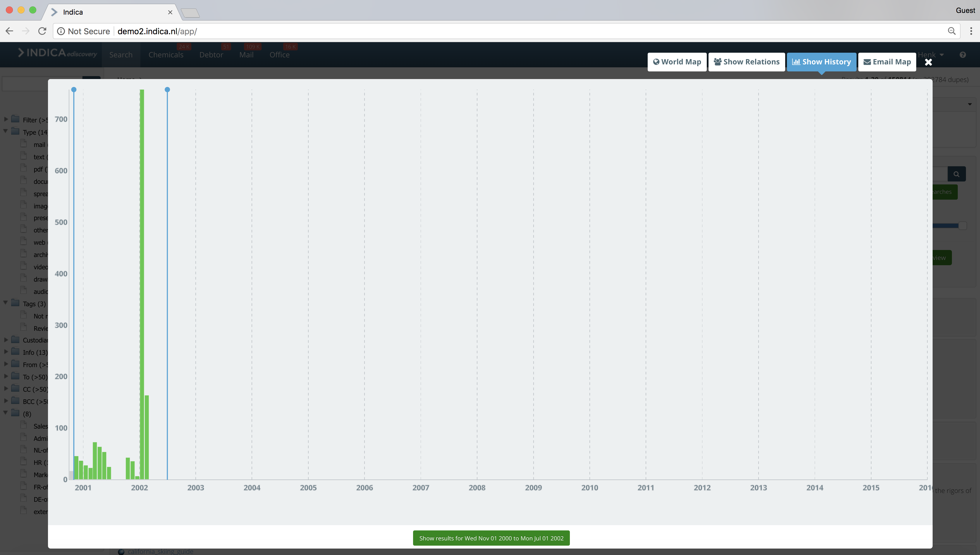980x555 pixels.
Task: Open a new browser tab
Action: point(190,13)
